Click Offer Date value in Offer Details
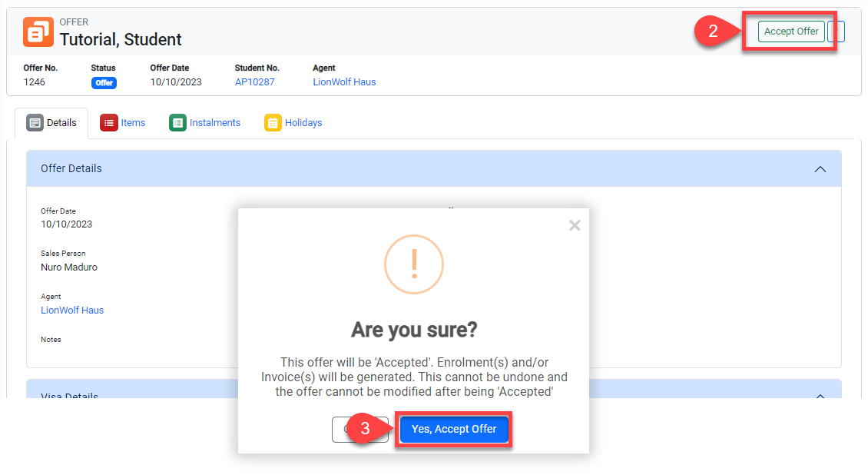This screenshot has height=475, width=868. tap(66, 224)
